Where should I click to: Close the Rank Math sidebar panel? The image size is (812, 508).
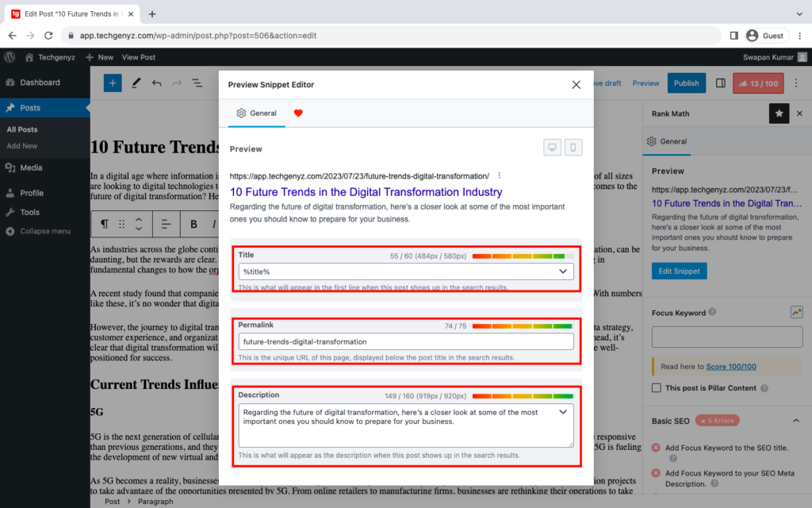point(799,114)
